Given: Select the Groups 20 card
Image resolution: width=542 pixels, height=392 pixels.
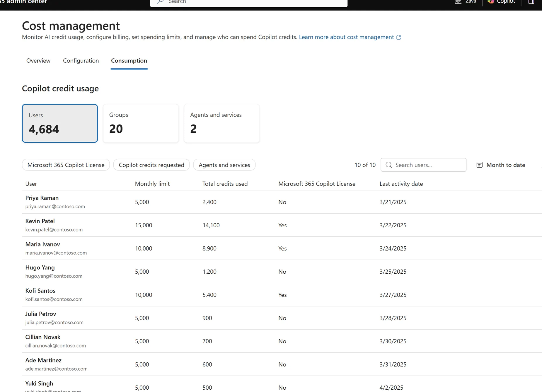Looking at the screenshot, I should click(141, 123).
